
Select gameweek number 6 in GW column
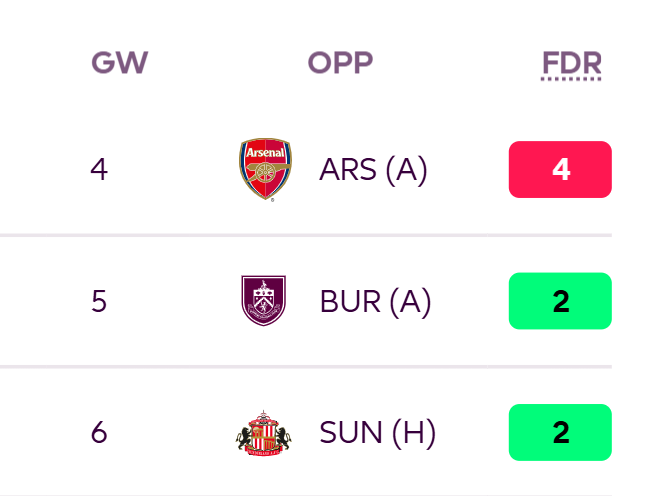point(98,433)
